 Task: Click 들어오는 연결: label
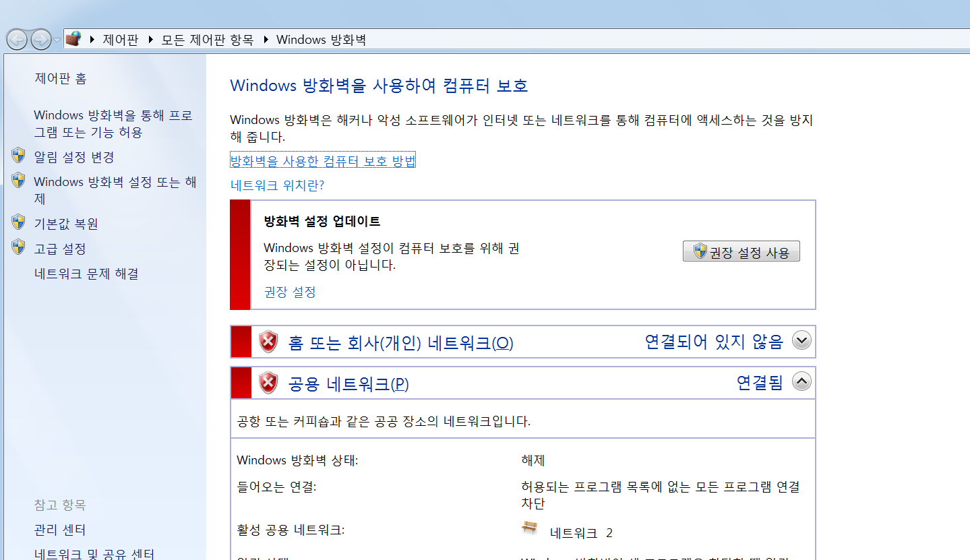click(276, 486)
